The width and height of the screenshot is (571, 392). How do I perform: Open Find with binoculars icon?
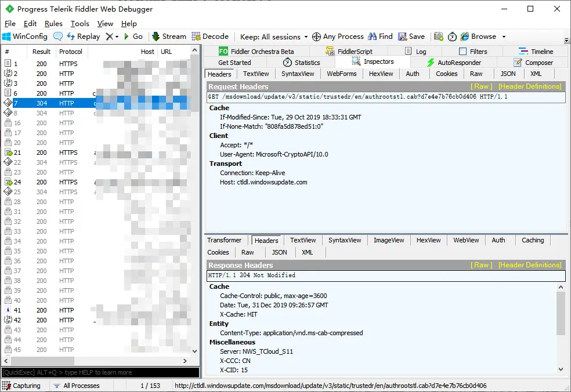point(380,37)
